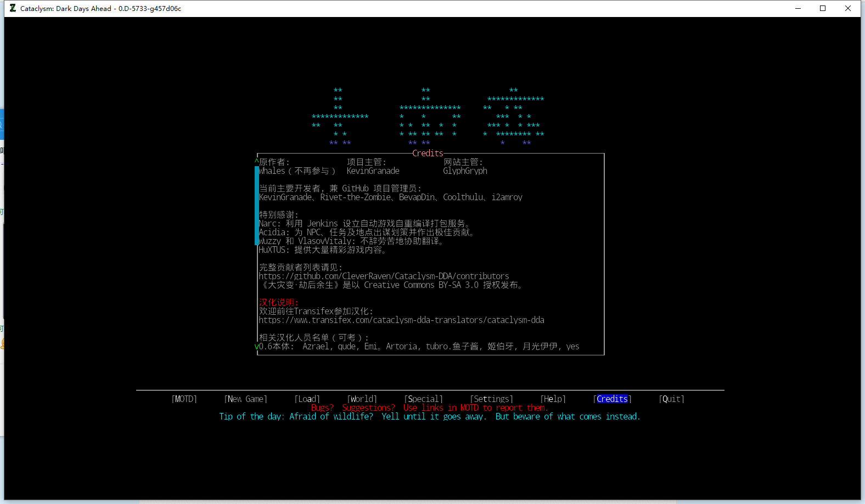
Task: Click the Cataclysm app icon in title bar
Action: (13, 8)
